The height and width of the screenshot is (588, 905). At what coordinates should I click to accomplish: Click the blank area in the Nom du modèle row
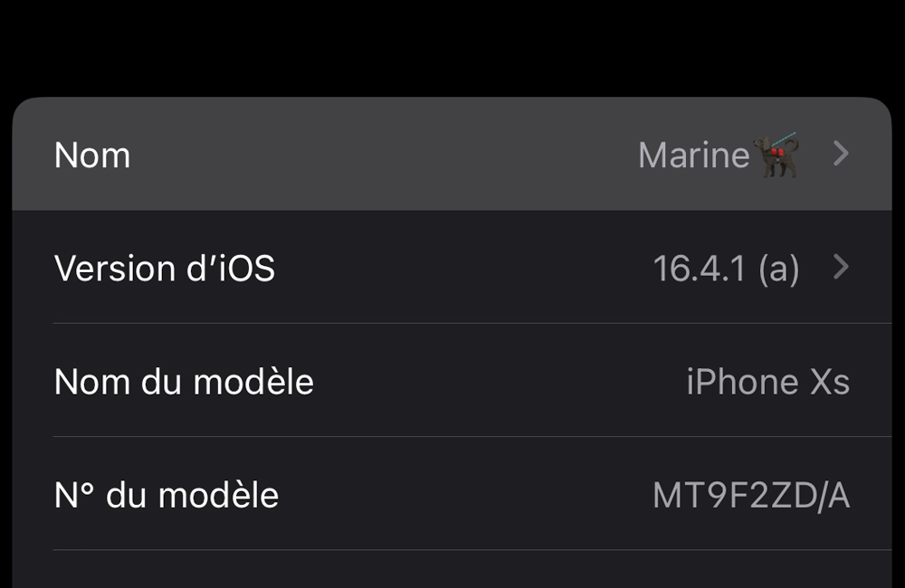(x=498, y=382)
